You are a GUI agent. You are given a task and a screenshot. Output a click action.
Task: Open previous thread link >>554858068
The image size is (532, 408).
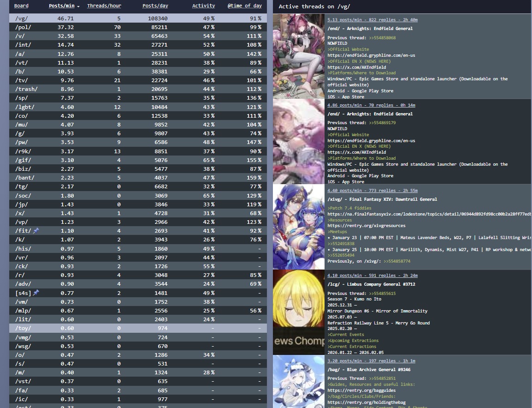coord(382,38)
